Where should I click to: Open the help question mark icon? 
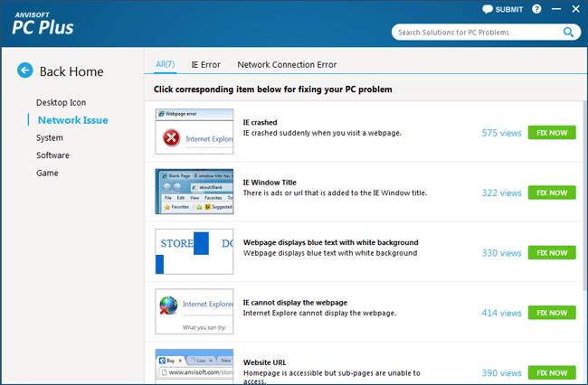[537, 9]
